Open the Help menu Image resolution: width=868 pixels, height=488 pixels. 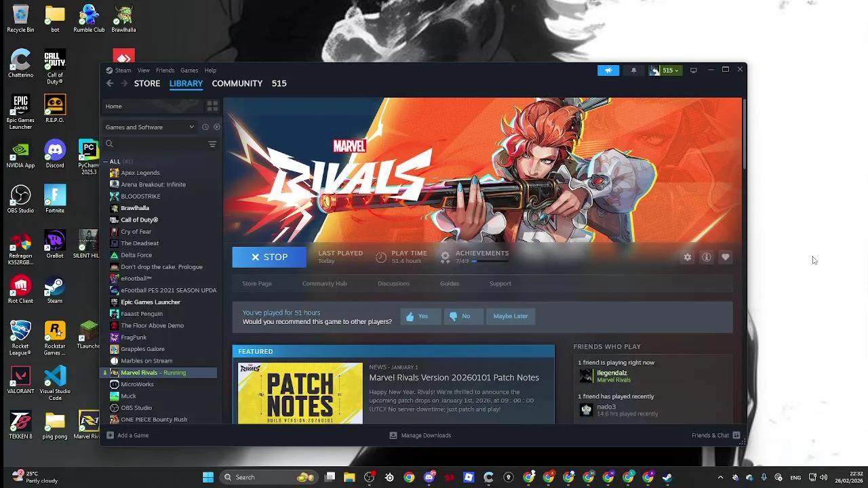point(210,70)
